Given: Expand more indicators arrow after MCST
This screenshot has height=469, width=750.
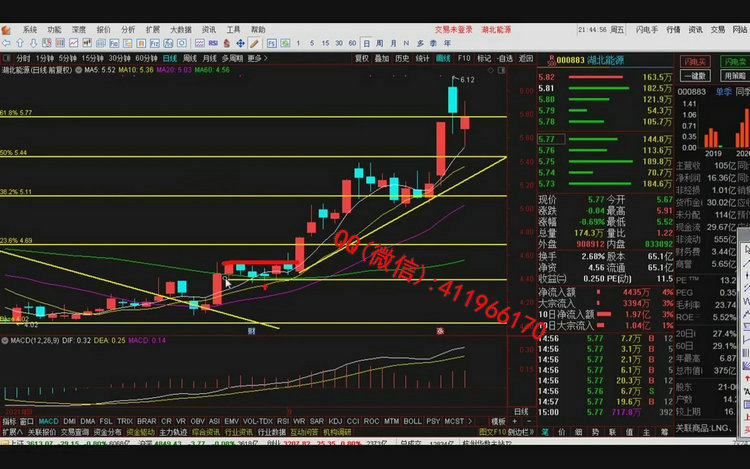Looking at the screenshot, I should coord(470,421).
